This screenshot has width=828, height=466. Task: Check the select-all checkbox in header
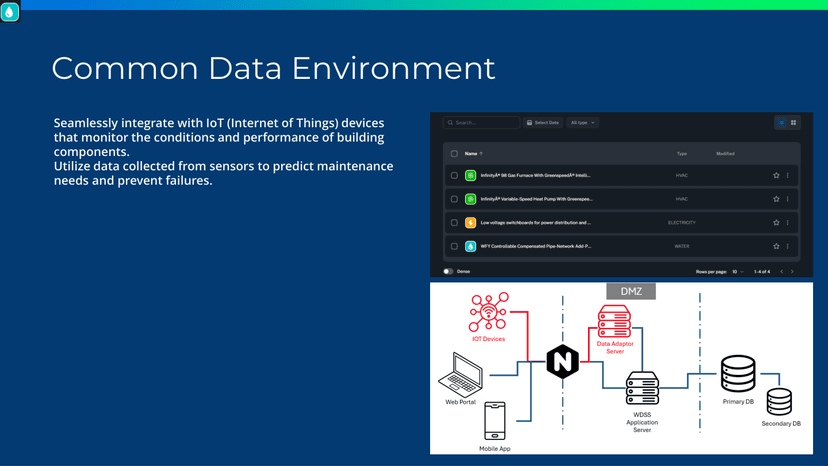pos(454,154)
